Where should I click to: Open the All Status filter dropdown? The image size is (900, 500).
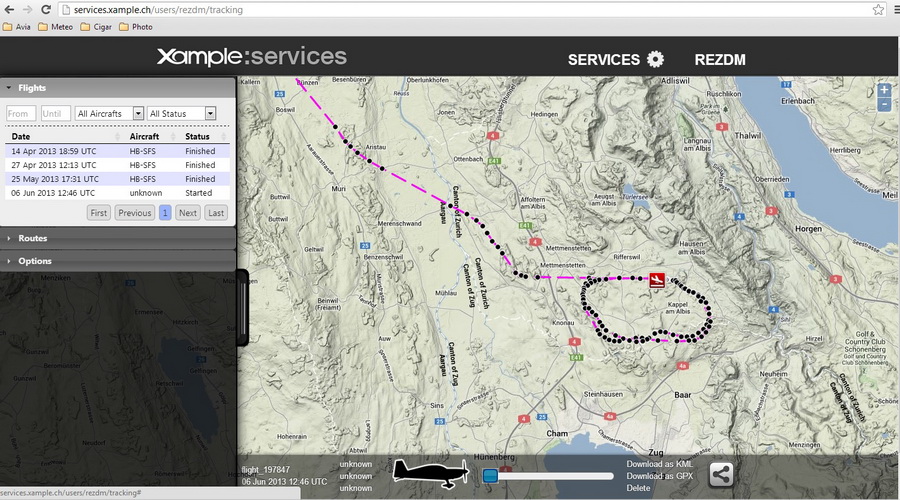182,114
